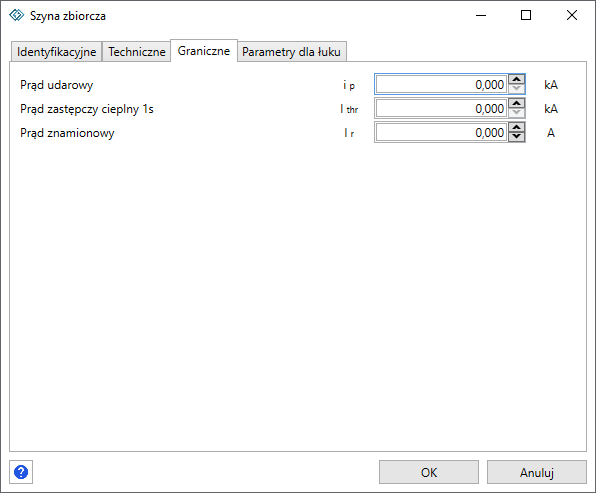Click the Szyna zbiorcza app icon in title bar
This screenshot has height=493, width=596.
coord(16,15)
